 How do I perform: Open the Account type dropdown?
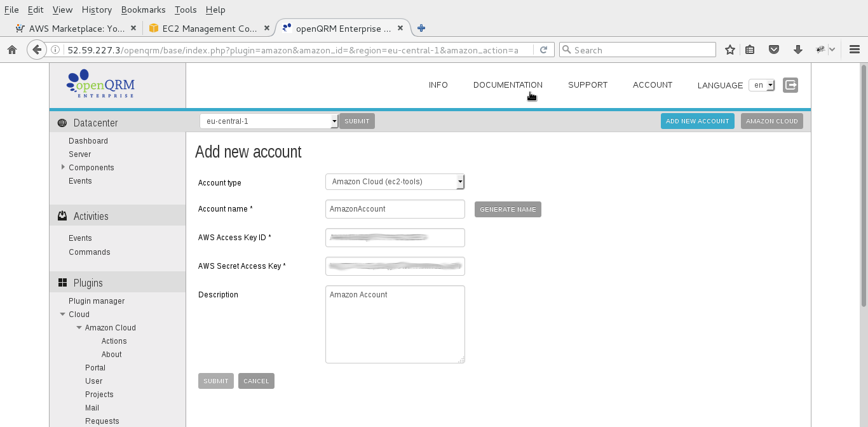(395, 182)
